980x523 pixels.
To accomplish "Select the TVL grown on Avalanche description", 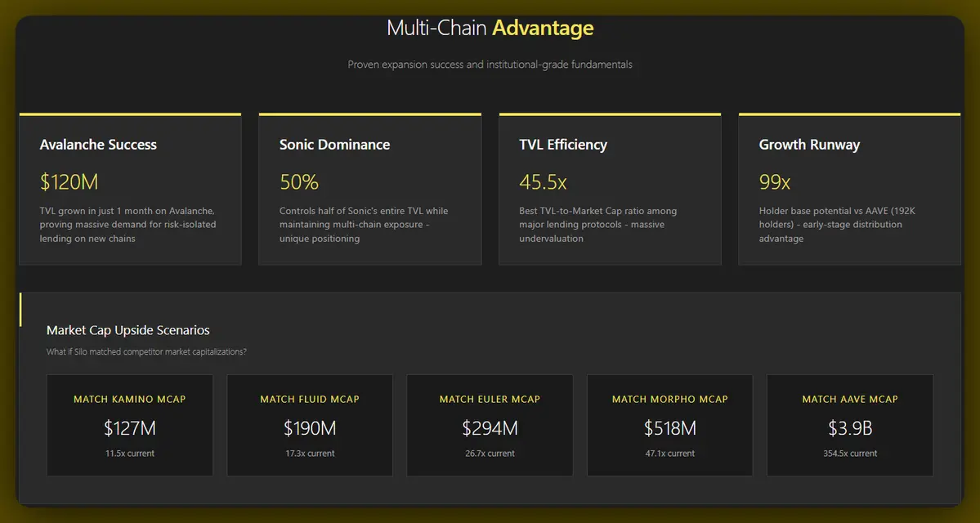I will click(x=128, y=225).
